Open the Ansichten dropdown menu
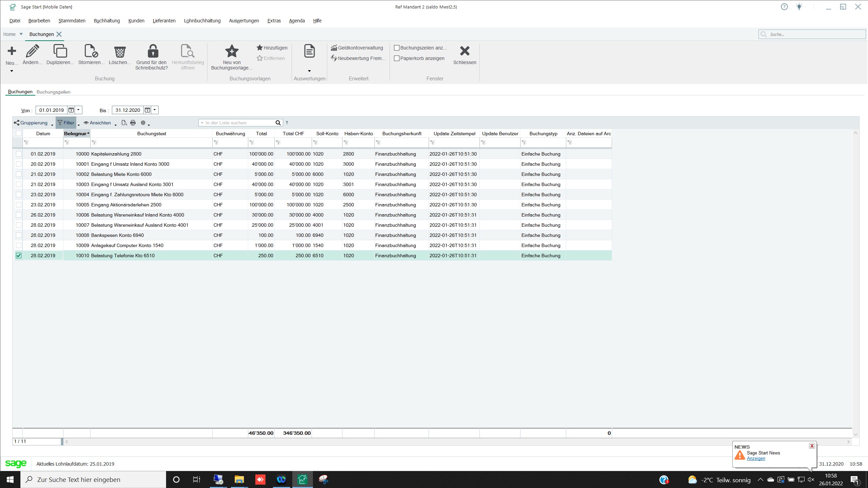Screen dimensions: 868x488 click(x=100, y=123)
